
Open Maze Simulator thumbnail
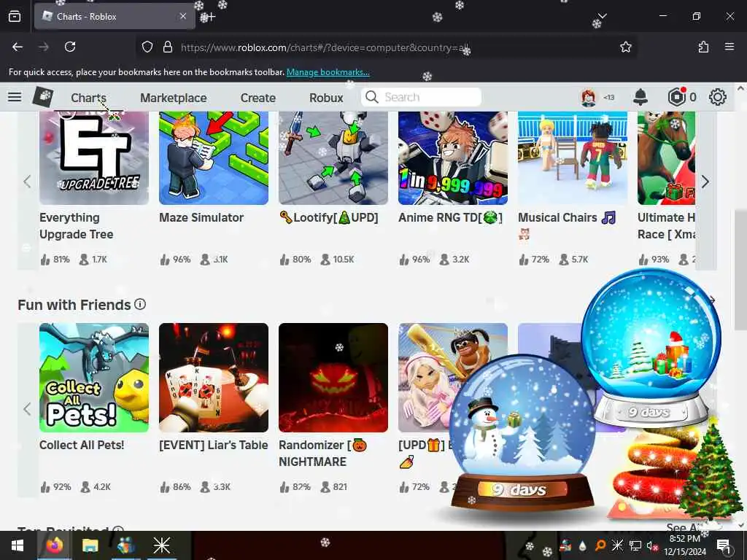pos(214,158)
